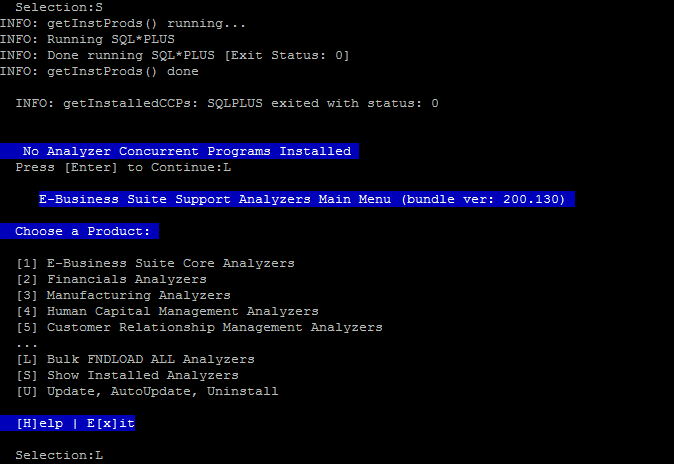674x464 pixels.
Task: Click the [H]elp option in footer bar
Action: coord(40,423)
